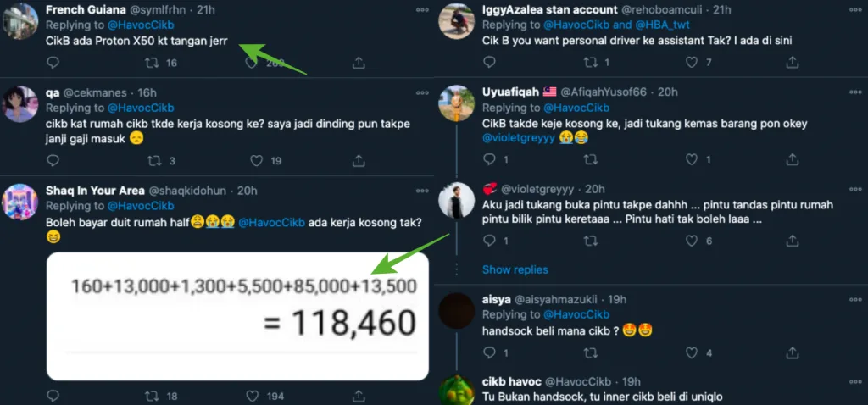Screen dimensions: 868x405
Task: Retweet Shaq In Your Area's tweet
Action: pos(153,396)
